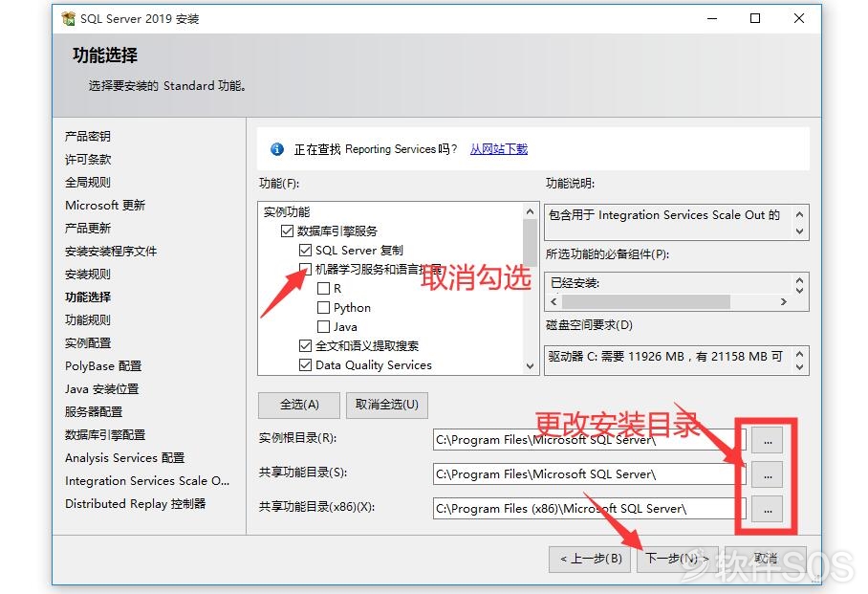Select the 安装安装程序文件 step in sidebar
This screenshot has height=594, width=868.
(111, 252)
